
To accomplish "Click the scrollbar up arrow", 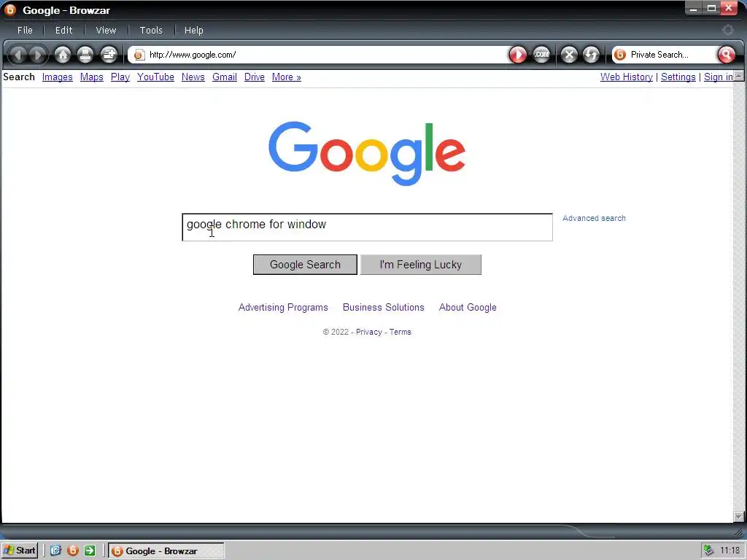I will point(738,76).
